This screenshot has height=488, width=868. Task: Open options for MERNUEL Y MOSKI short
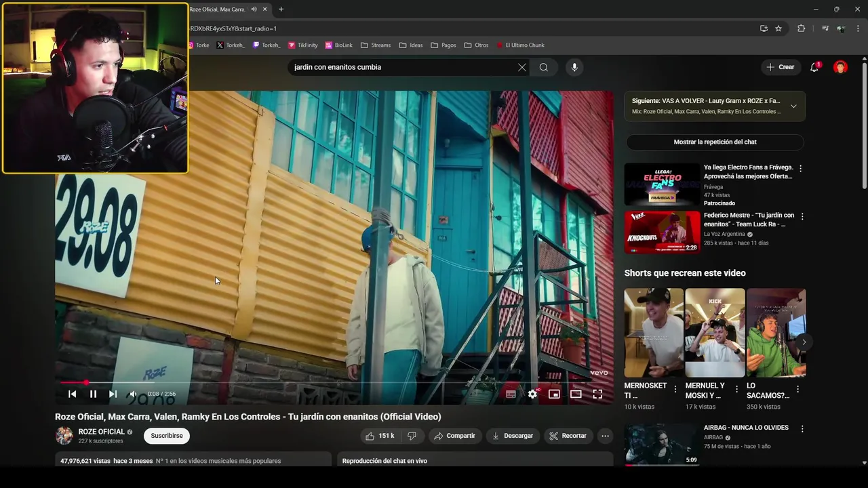click(x=736, y=389)
